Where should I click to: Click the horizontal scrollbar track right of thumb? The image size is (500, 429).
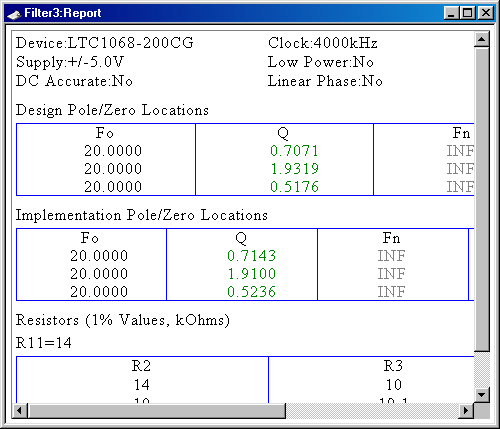coord(372,410)
